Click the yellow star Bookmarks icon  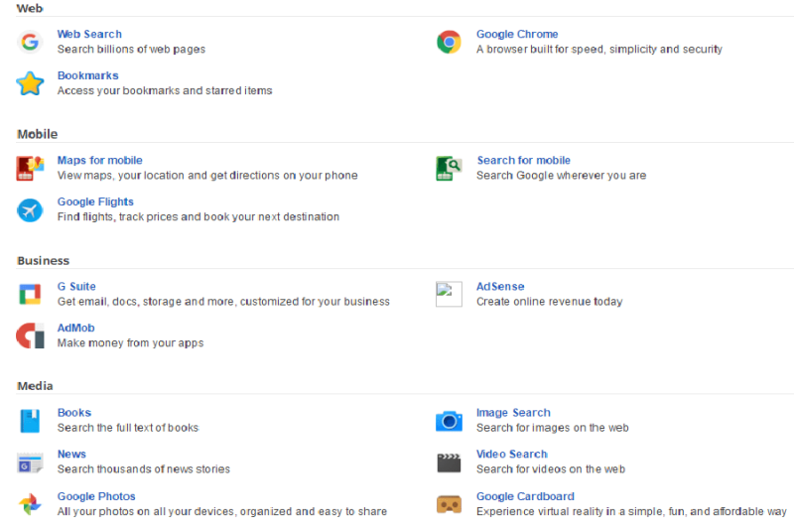pos(30,83)
